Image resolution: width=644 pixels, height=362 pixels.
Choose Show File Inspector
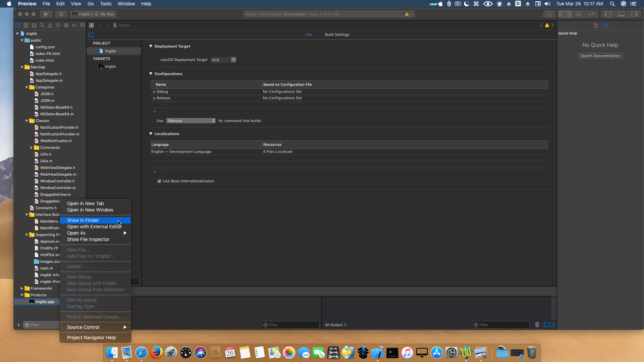(x=95, y=239)
